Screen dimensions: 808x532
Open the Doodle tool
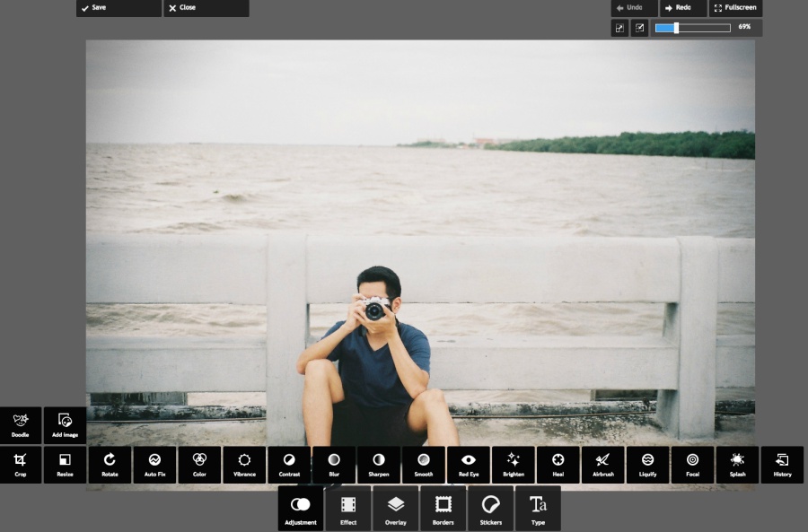pos(20,424)
